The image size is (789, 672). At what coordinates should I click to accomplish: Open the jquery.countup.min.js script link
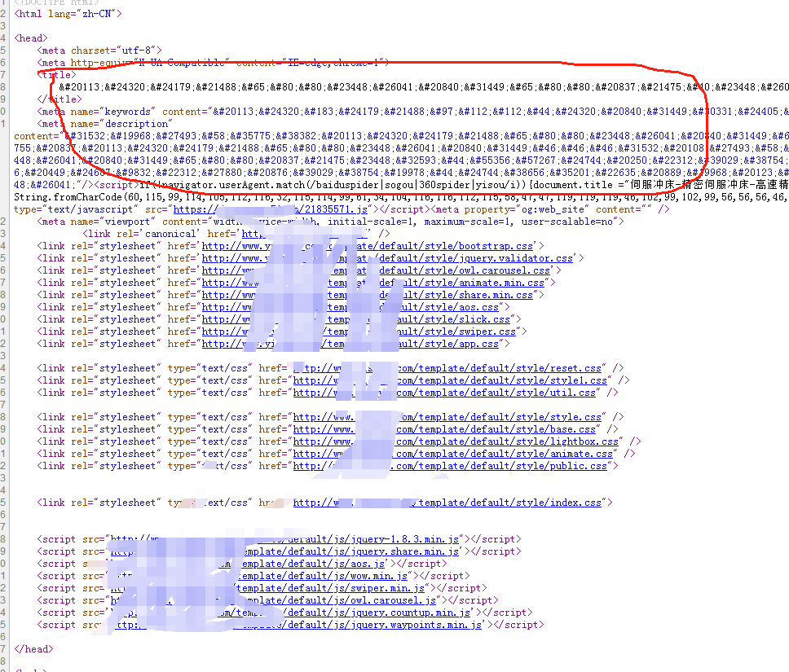point(290,613)
